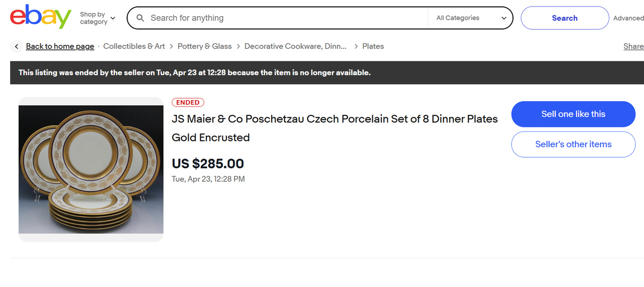The height and width of the screenshot is (287, 644).
Task: Open Advanced search link
Action: [628, 18]
